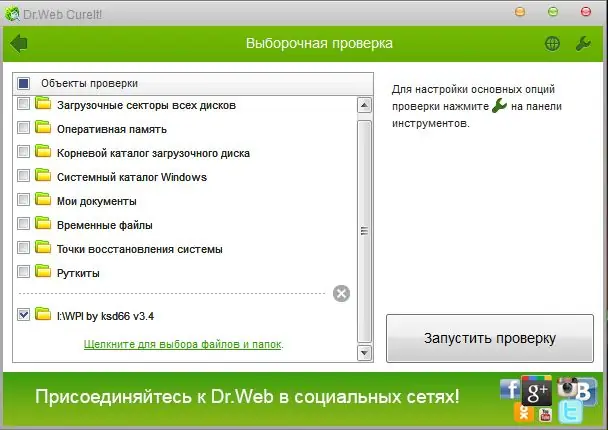Open Dr.Web Facebook page icon

510,389
